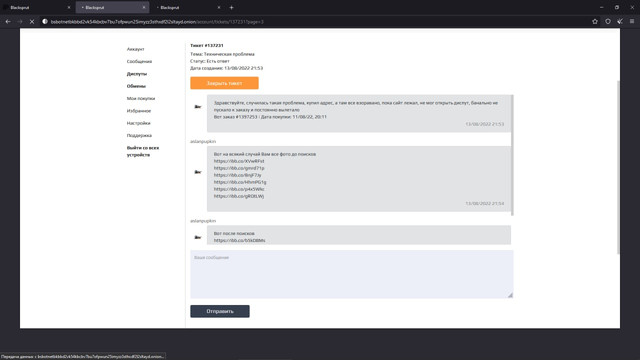Image resolution: width=640 pixels, height=360 pixels.
Task: Open Настройки in the sidebar
Action: click(x=138, y=123)
